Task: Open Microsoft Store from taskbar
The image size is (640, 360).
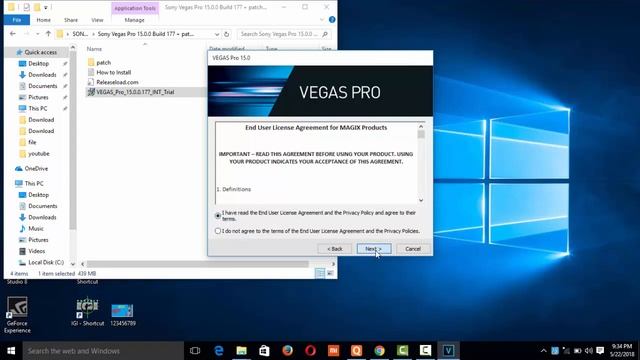Action: point(264,351)
